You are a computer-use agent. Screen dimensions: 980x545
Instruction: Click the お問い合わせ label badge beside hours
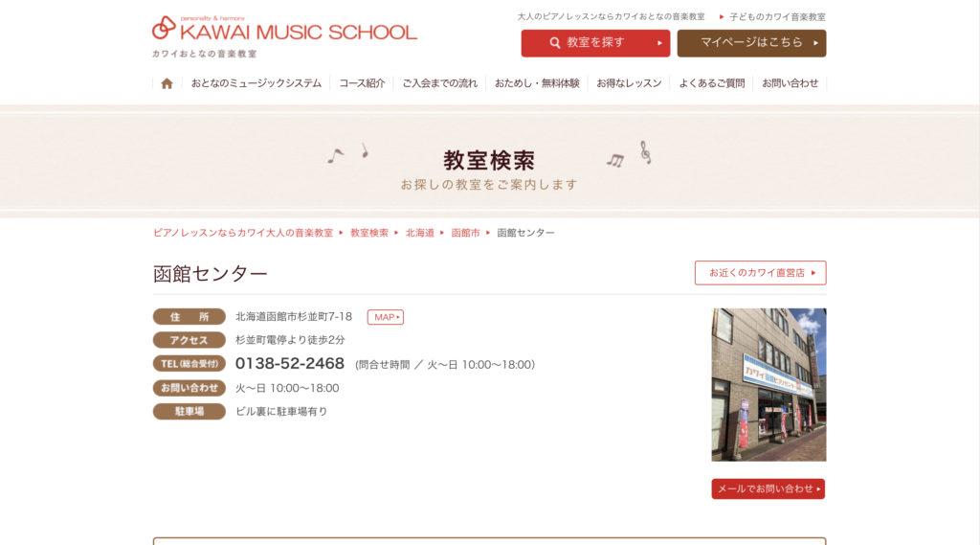pos(189,388)
